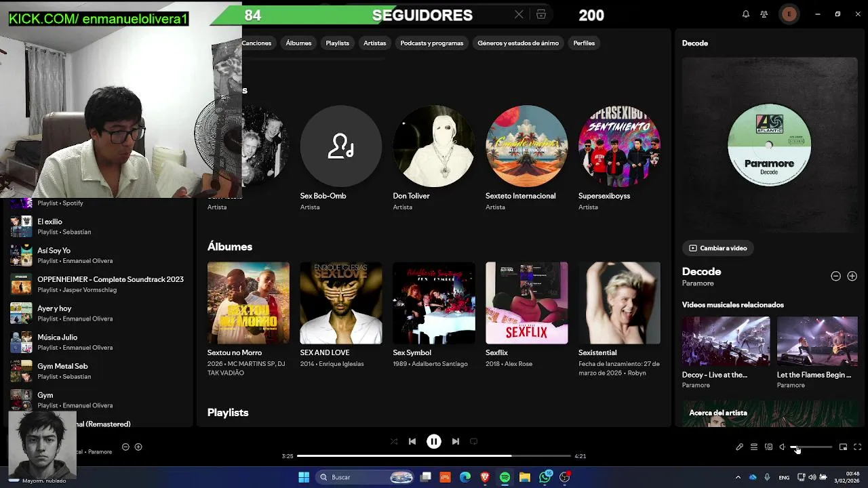Open Sexflix album cover
Viewport: 868px width, 488px height.
click(527, 303)
